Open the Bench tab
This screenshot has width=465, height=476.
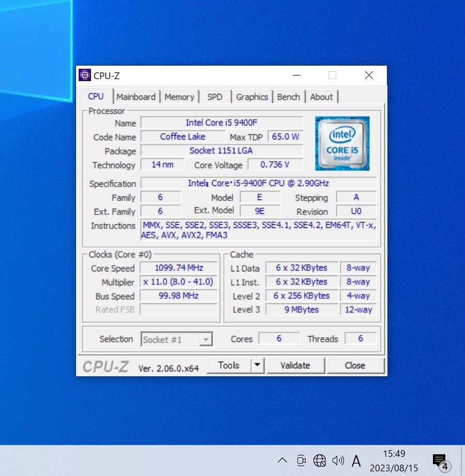pyautogui.click(x=289, y=97)
